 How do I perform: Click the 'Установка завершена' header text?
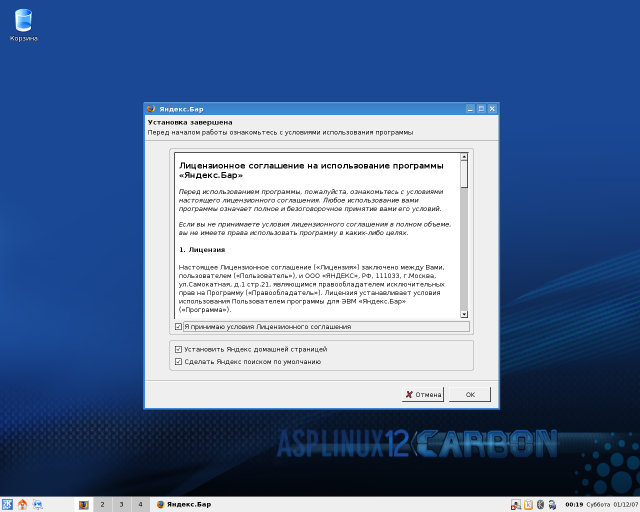(190, 122)
